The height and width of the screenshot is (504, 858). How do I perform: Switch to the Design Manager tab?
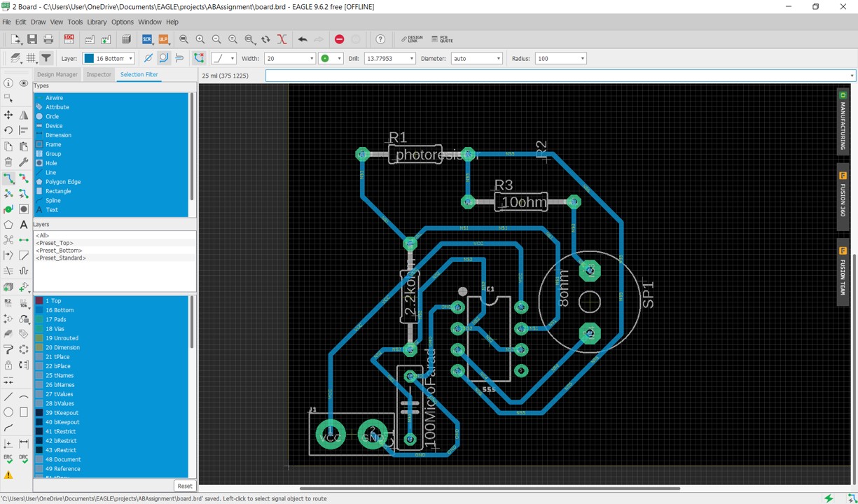point(57,74)
